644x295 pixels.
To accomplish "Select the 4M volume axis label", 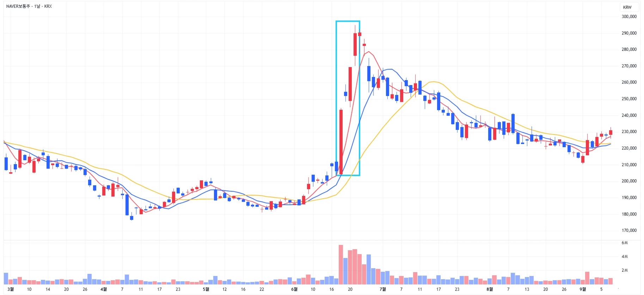I will (x=625, y=257).
